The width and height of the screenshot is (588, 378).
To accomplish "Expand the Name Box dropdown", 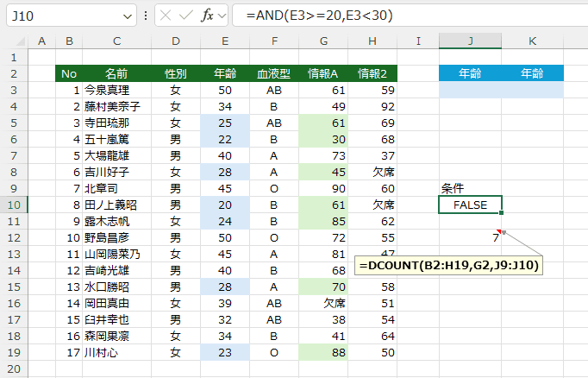I will click(128, 16).
